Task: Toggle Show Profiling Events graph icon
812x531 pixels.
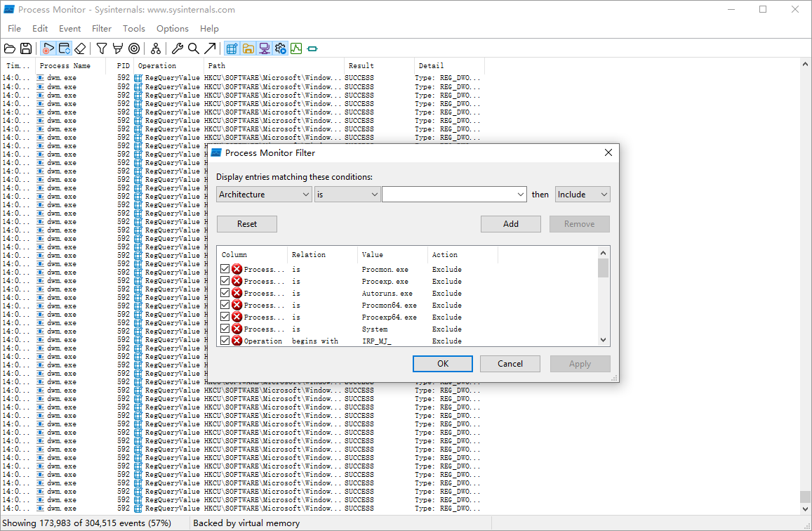Action: (x=296, y=48)
